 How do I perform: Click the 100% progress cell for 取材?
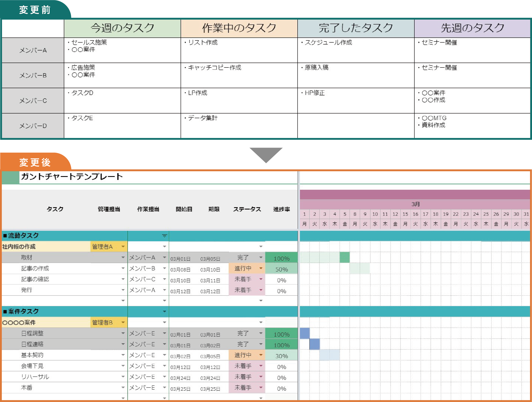pos(281,258)
